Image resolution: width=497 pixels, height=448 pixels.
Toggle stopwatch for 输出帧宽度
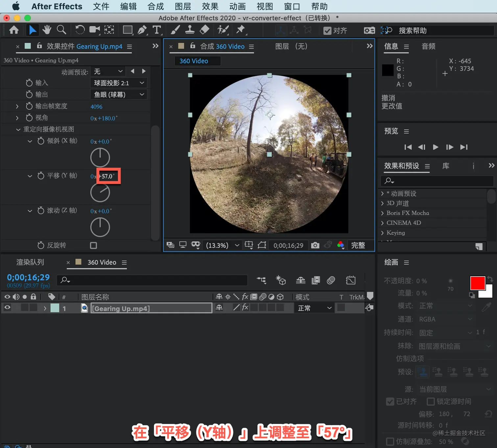[x=29, y=106]
